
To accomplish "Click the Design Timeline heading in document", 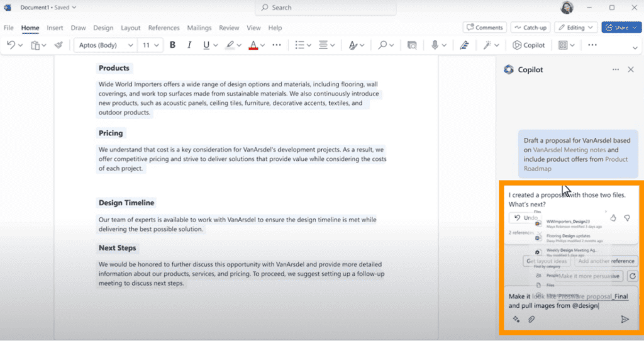I will (x=126, y=203).
